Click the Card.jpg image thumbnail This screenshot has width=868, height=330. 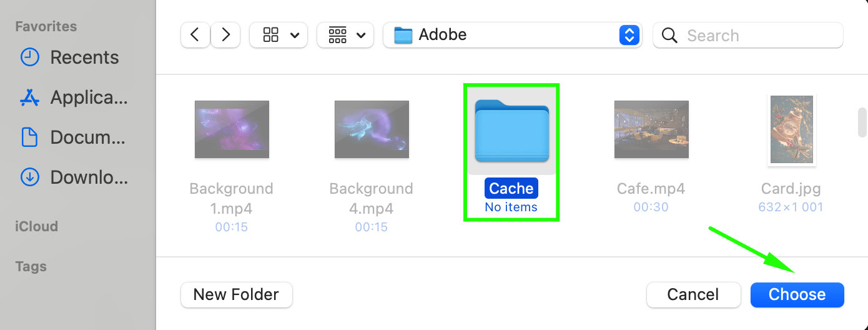coord(791,129)
